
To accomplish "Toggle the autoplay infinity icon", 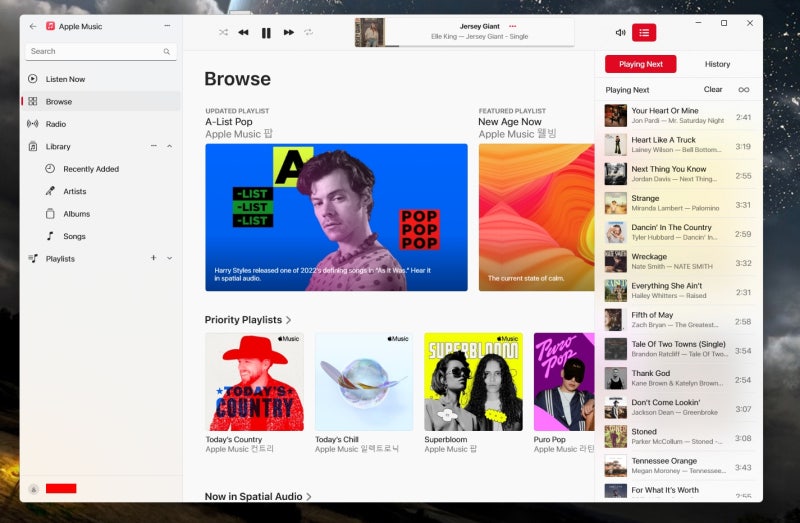I will click(x=744, y=90).
